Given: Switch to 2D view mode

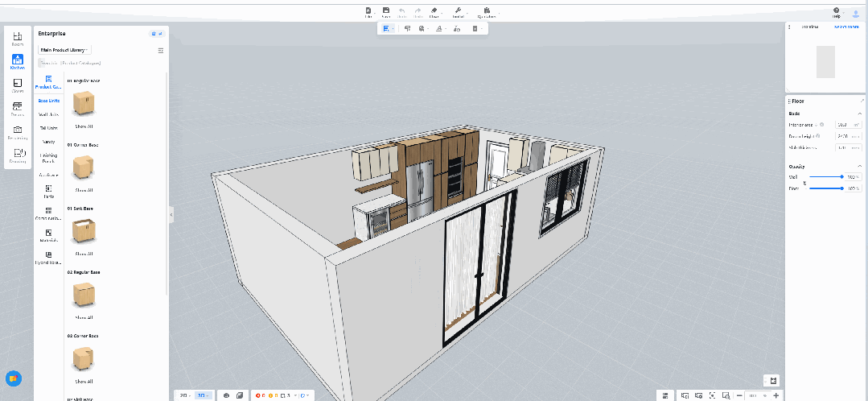Looking at the screenshot, I should pyautogui.click(x=184, y=395).
